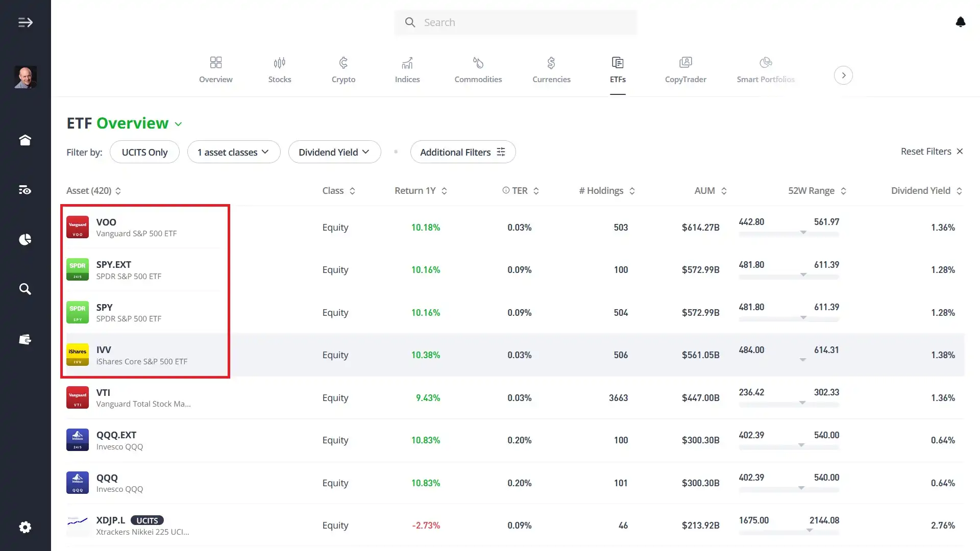Open the IVV iShares logo icon
980x551 pixels.
tap(78, 355)
